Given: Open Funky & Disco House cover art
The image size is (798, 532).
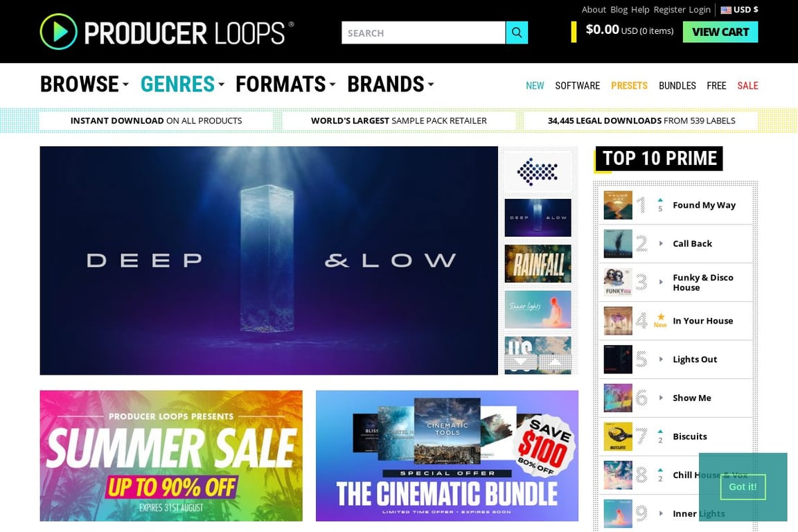Looking at the screenshot, I should (x=618, y=282).
